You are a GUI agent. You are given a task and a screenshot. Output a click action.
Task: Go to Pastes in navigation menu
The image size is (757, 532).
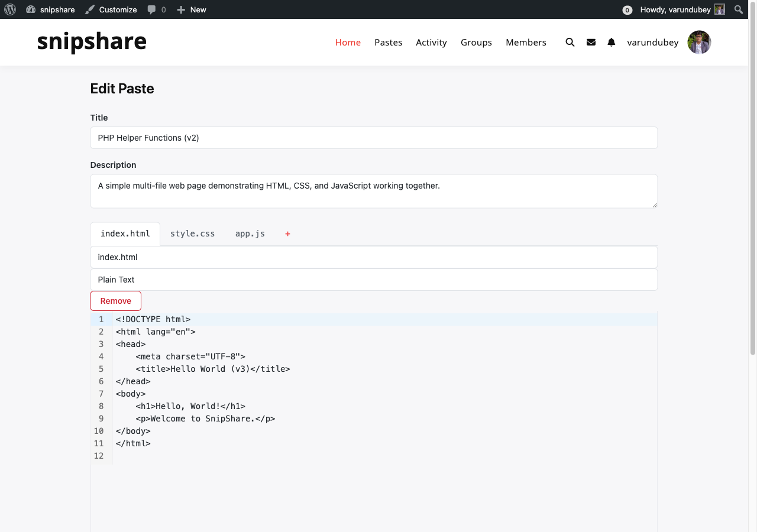click(x=388, y=43)
